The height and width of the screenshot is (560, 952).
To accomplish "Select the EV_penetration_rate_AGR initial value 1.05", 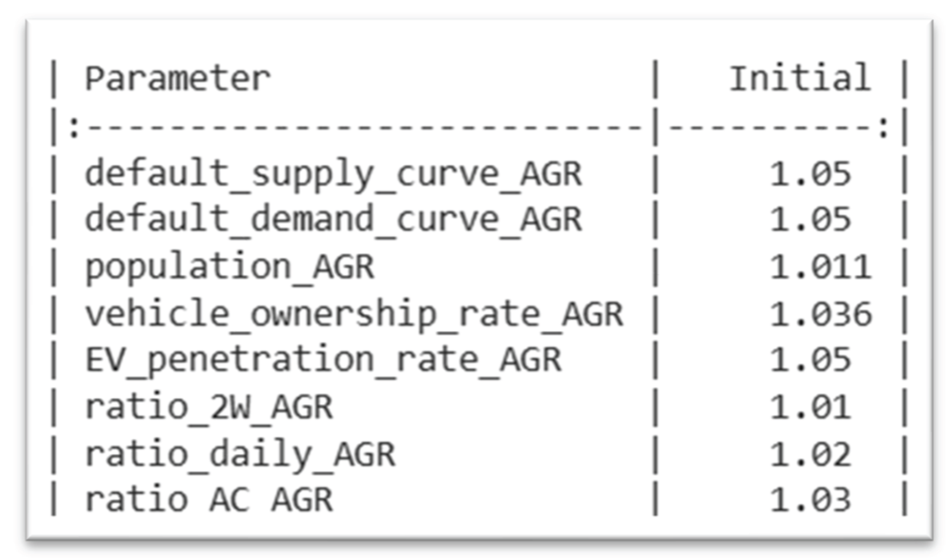I will (810, 360).
